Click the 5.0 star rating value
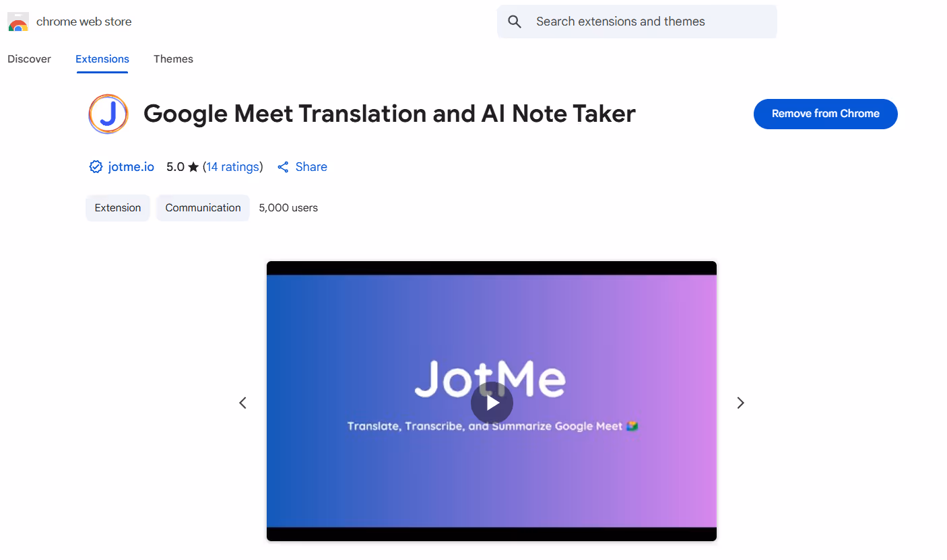947x560 pixels. tap(175, 167)
